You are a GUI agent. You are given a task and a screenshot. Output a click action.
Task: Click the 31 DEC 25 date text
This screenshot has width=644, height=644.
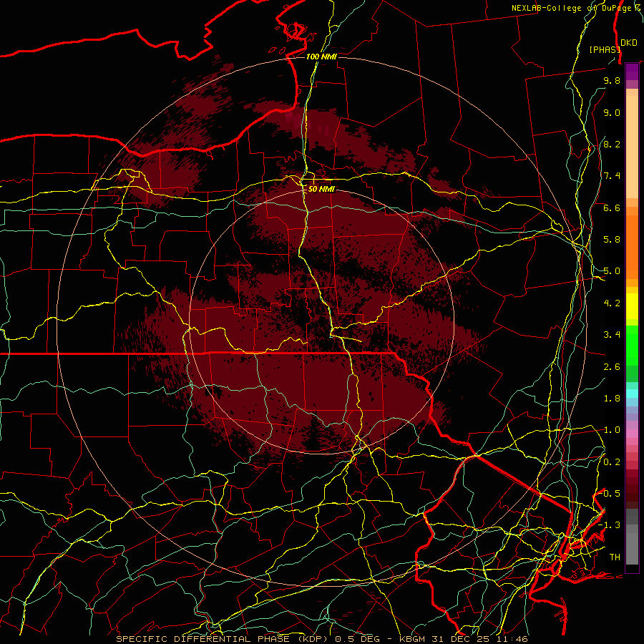(461, 639)
